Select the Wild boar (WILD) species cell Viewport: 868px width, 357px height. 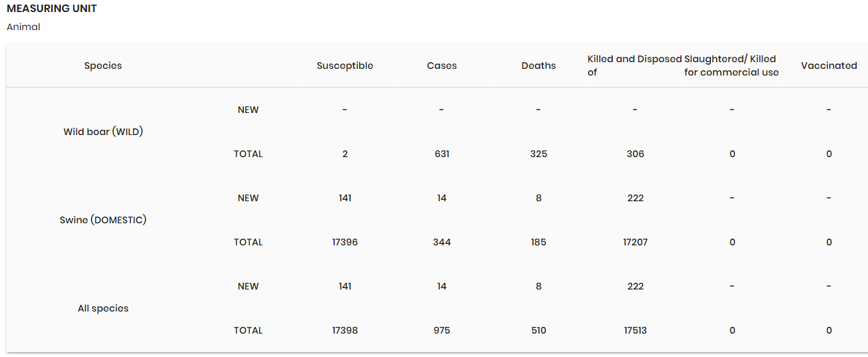103,132
